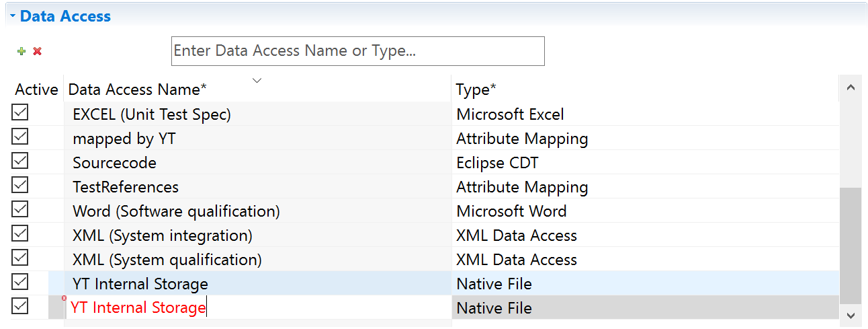Collapse the Data Access section triangle
This screenshot has height=329, width=868.
pyautogui.click(x=13, y=15)
